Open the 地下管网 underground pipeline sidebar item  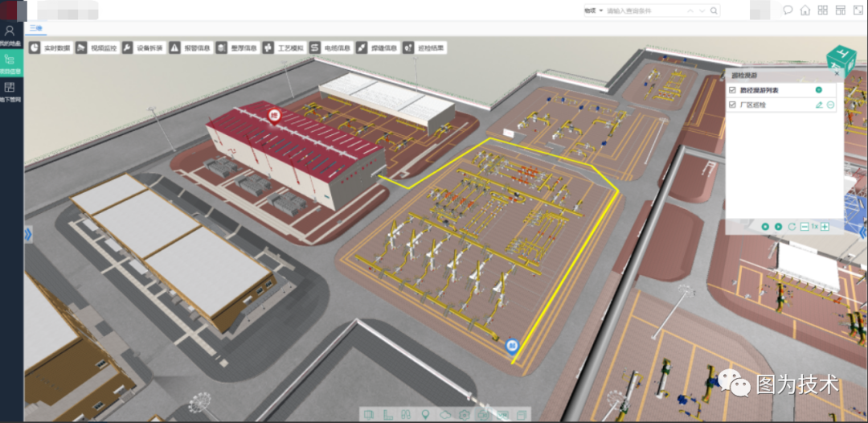(x=10, y=92)
